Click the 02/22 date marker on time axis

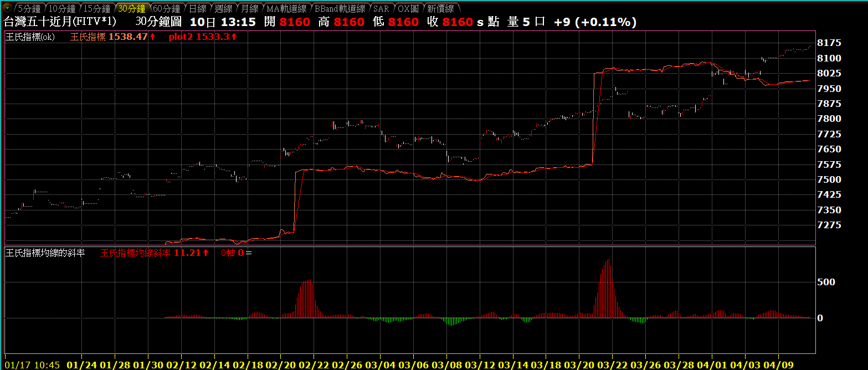[314, 365]
